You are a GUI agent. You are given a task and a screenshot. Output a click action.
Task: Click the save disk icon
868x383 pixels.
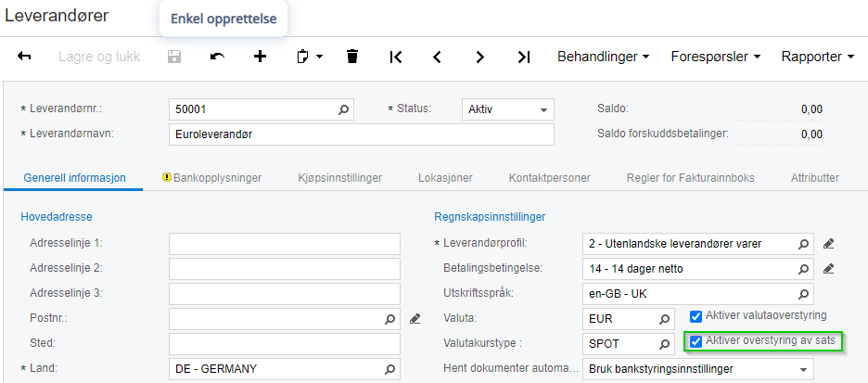pos(174,56)
